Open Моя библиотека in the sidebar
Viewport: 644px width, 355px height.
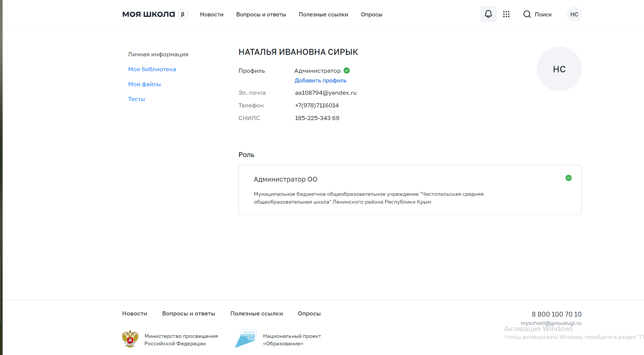pos(152,69)
